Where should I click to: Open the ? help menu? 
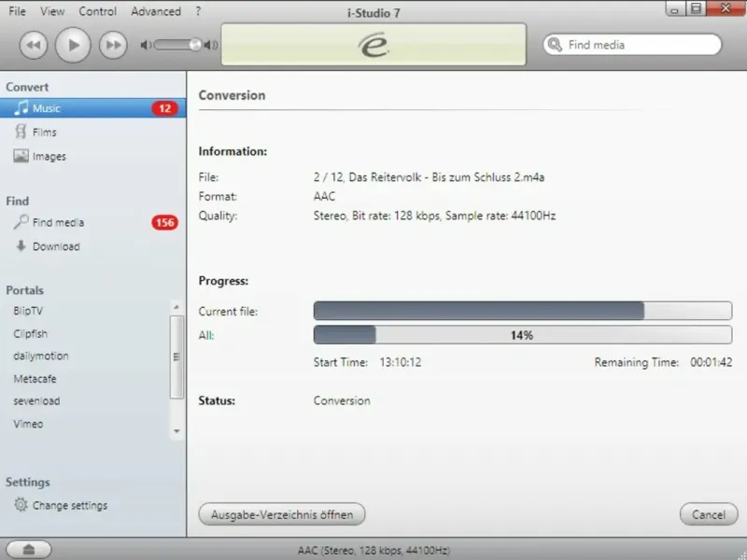[198, 11]
